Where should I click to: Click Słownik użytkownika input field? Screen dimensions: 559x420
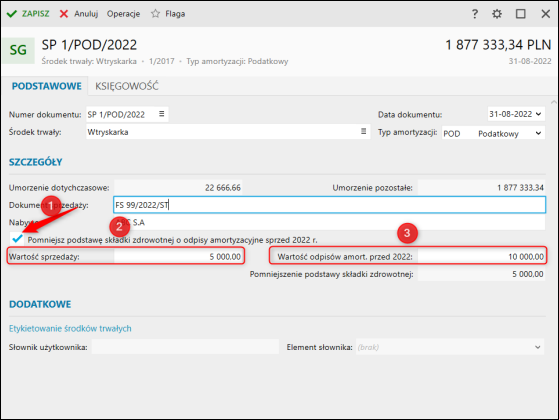[185, 347]
